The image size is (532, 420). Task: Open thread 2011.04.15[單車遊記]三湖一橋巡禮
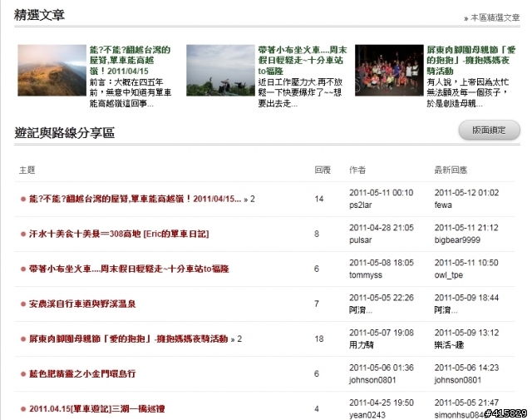tap(97, 409)
